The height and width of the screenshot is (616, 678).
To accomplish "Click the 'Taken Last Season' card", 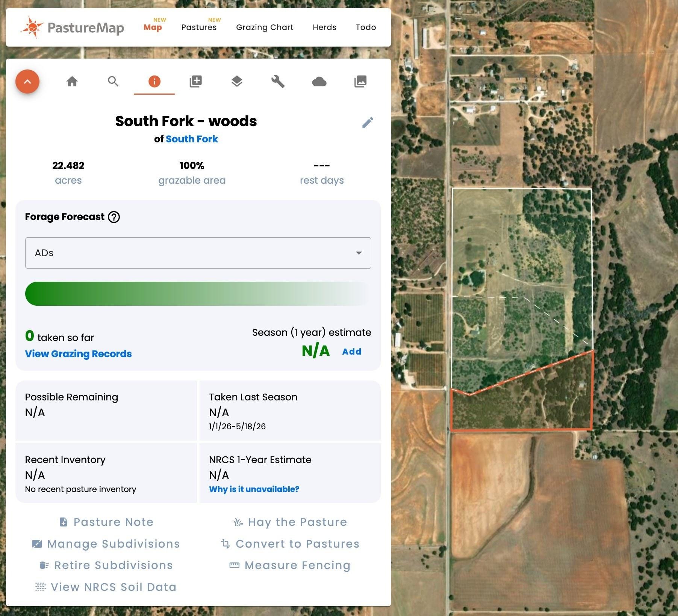I will coord(290,411).
